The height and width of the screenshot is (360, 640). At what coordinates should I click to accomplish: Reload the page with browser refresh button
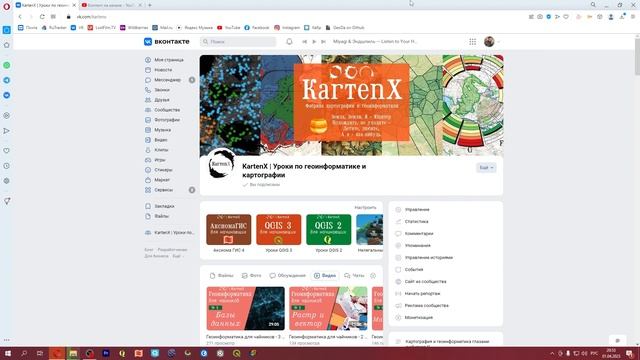42,17
